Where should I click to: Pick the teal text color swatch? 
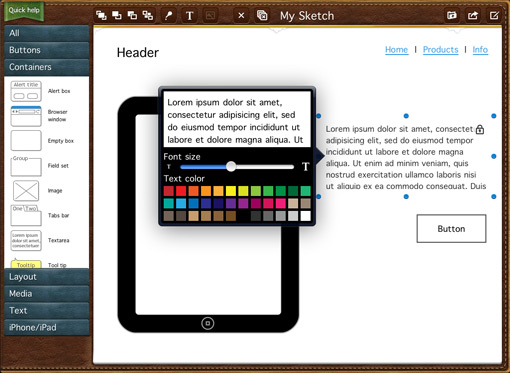(x=169, y=203)
